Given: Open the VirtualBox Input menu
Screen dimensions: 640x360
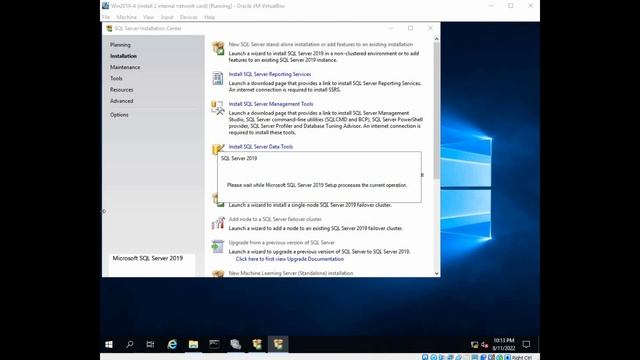Looking at the screenshot, I should click(167, 17).
